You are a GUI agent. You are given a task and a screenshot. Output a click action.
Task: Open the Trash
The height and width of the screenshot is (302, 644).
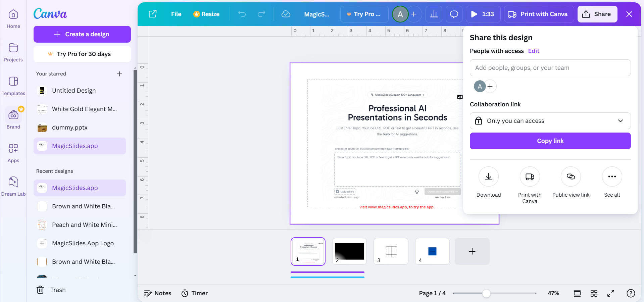click(51, 290)
